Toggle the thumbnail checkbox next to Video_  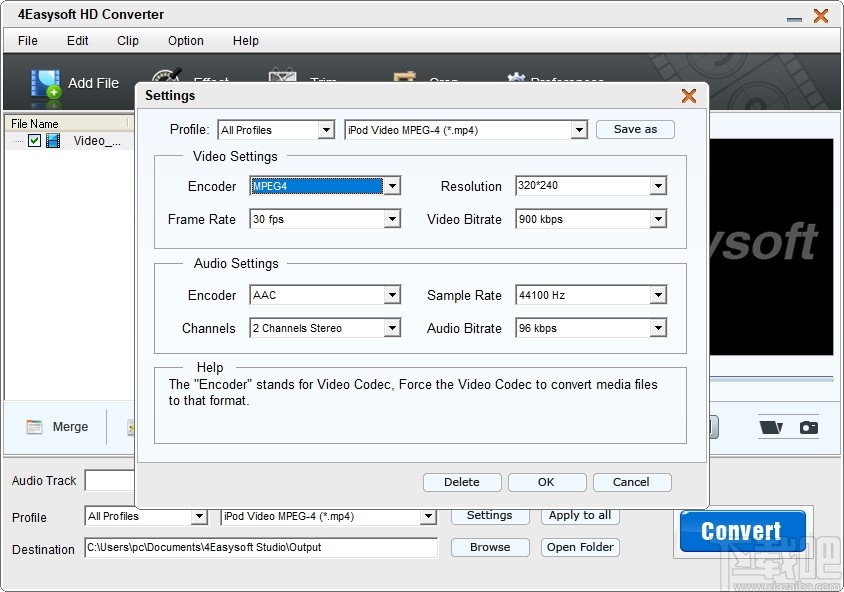[52, 140]
